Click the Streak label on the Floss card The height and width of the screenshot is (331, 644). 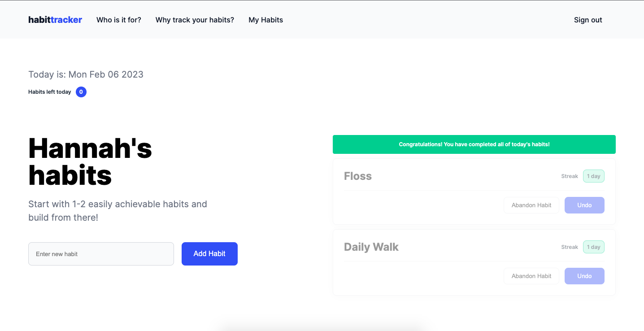pos(569,176)
